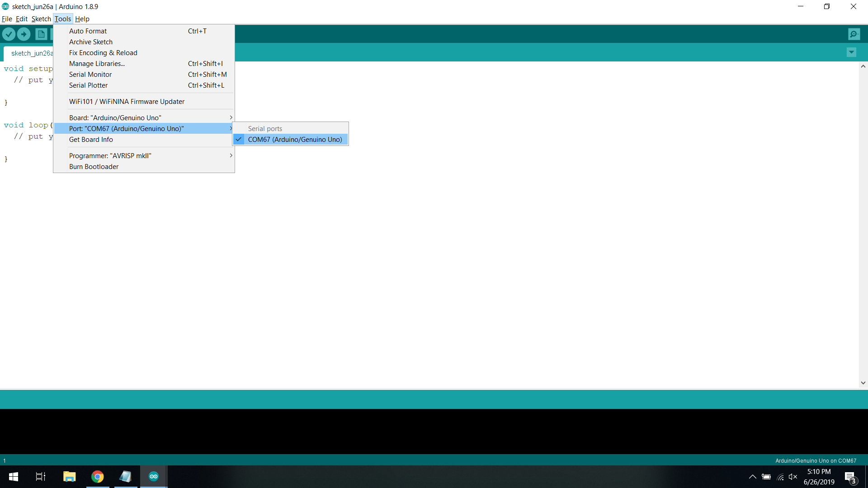This screenshot has width=868, height=488.
Task: Click Manage Libraries menu item
Action: 97,63
